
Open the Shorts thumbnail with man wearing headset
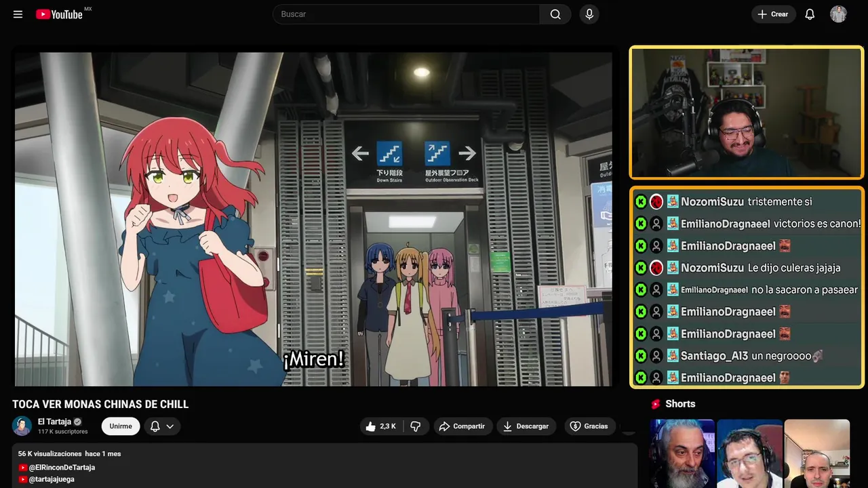pos(749,453)
